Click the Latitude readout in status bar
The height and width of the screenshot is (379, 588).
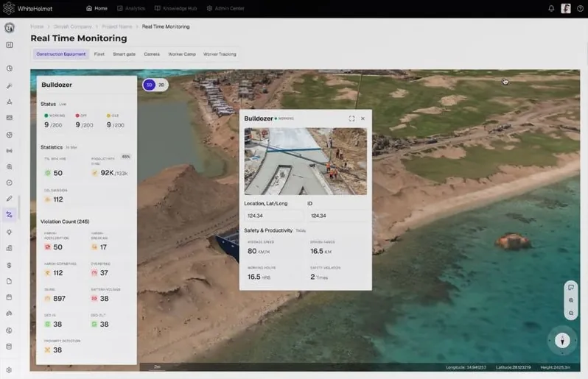click(x=514, y=367)
